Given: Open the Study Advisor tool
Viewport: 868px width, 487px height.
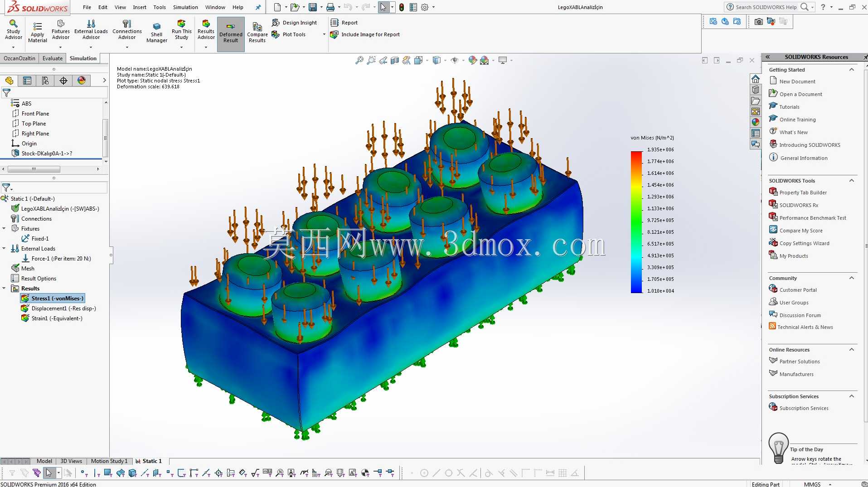Looking at the screenshot, I should (x=14, y=30).
